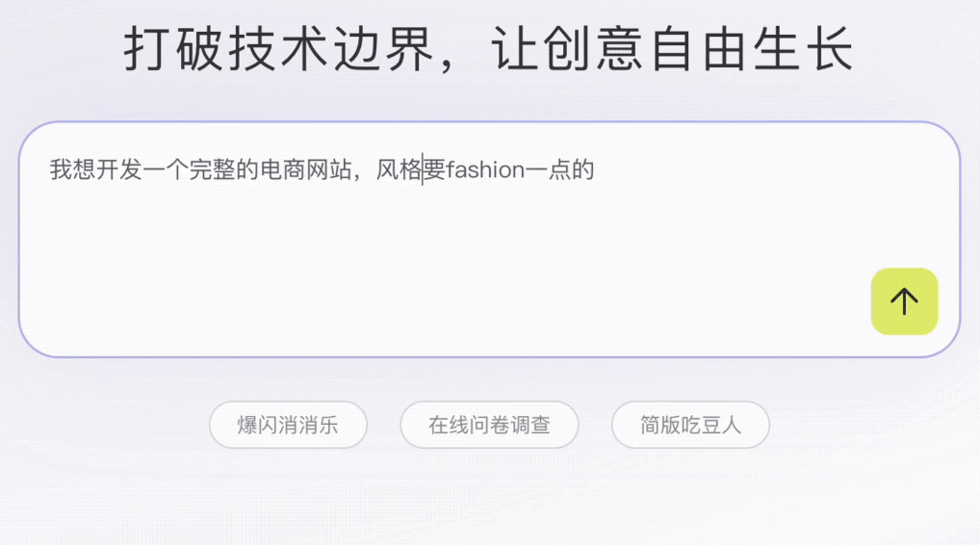Image resolution: width=980 pixels, height=545 pixels.
Task: Click the heading text 让创意自由生长
Action: [x=673, y=49]
